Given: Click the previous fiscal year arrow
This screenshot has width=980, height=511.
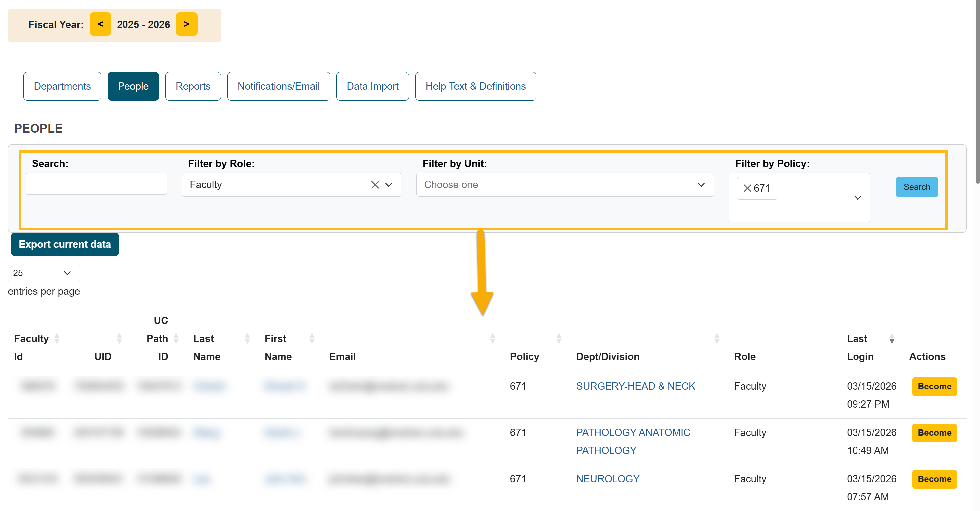Looking at the screenshot, I should click(x=100, y=24).
